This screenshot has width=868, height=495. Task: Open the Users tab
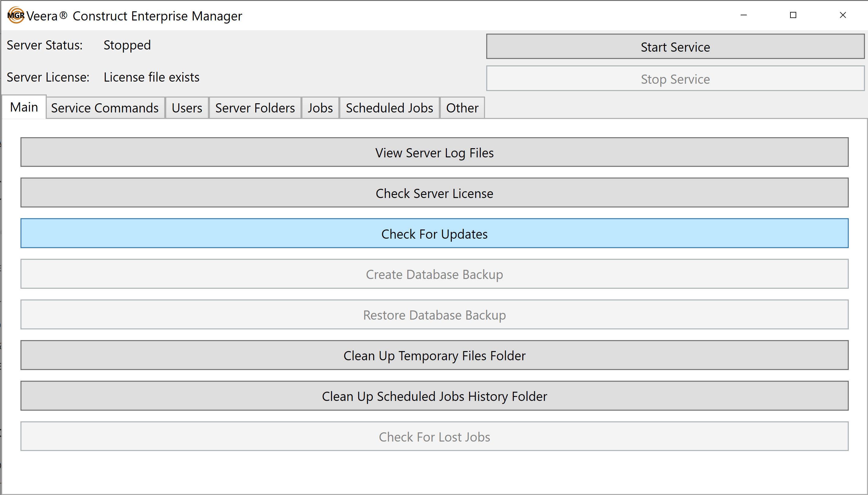(187, 108)
